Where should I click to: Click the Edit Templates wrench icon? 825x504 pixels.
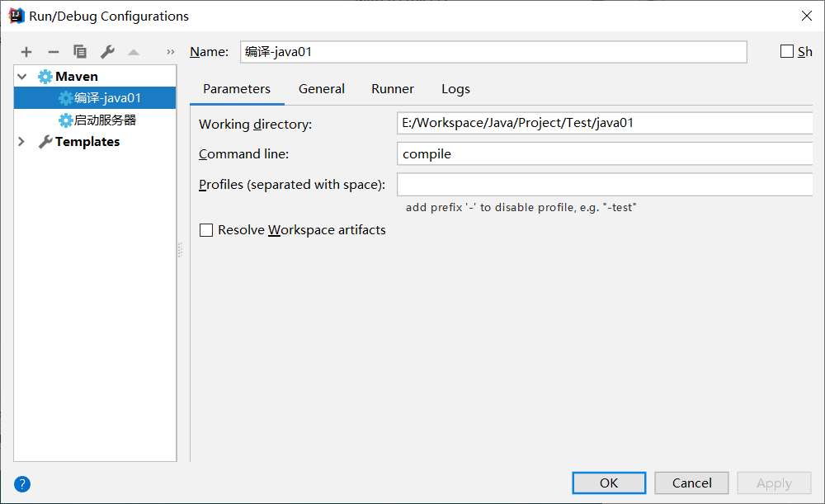pos(107,52)
